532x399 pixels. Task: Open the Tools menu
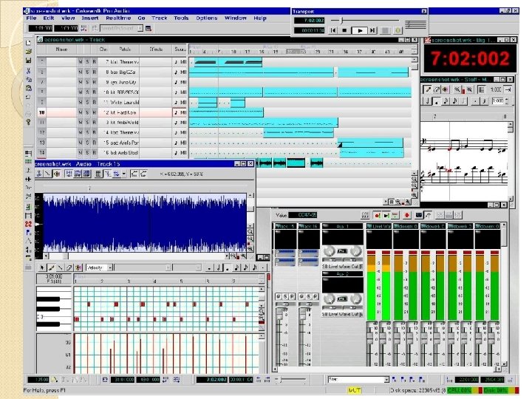pos(182,18)
